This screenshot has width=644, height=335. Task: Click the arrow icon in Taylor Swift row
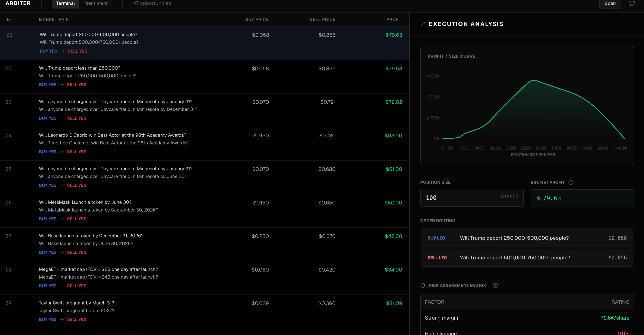62,319
